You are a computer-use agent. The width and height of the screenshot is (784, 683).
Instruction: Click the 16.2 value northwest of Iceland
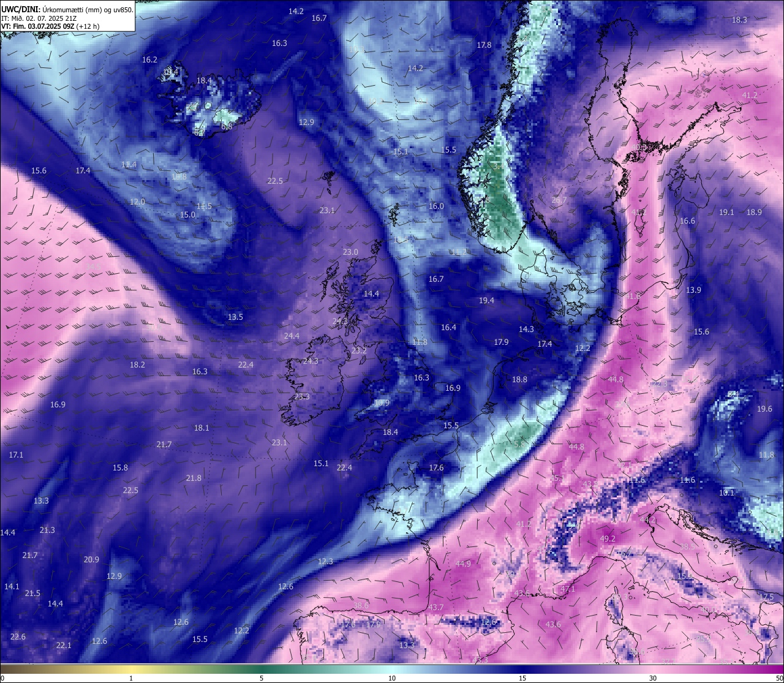click(x=149, y=60)
